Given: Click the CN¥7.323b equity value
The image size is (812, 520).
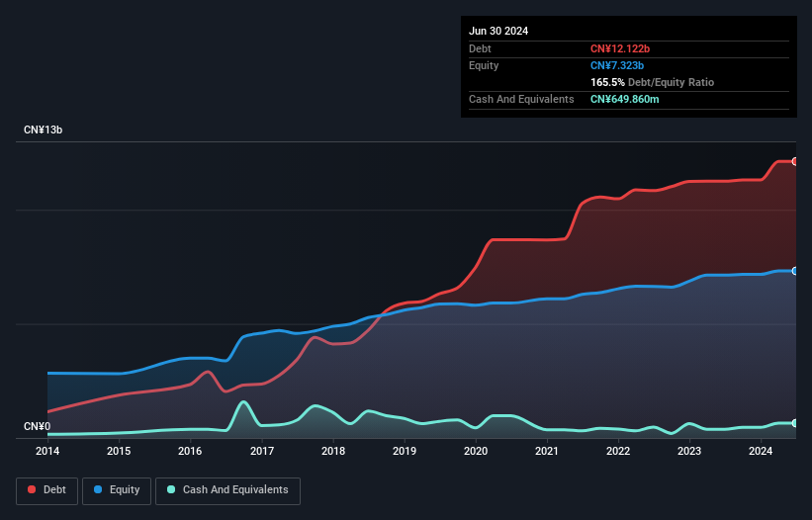Looking at the screenshot, I should pos(617,65).
